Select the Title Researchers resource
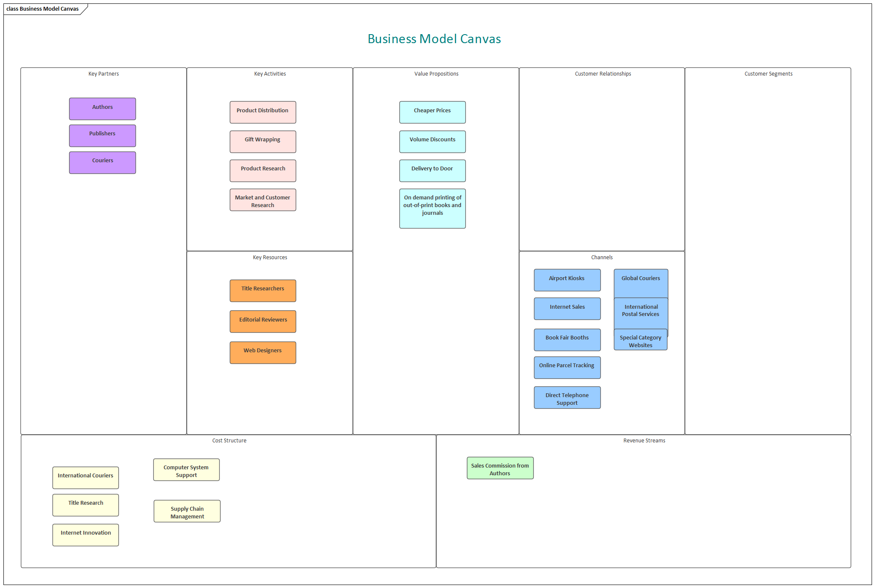Viewport: 875px width, 588px height. pyautogui.click(x=262, y=290)
